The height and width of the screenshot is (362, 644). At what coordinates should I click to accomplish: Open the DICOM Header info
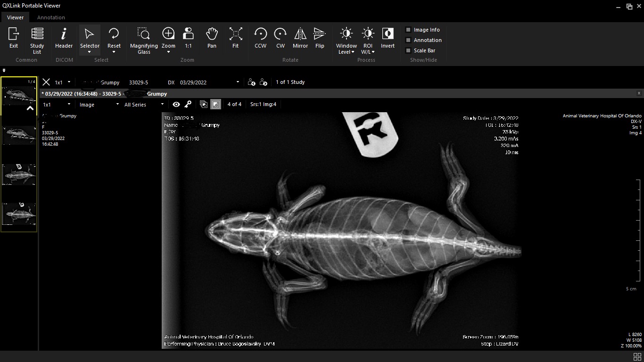[x=64, y=38]
